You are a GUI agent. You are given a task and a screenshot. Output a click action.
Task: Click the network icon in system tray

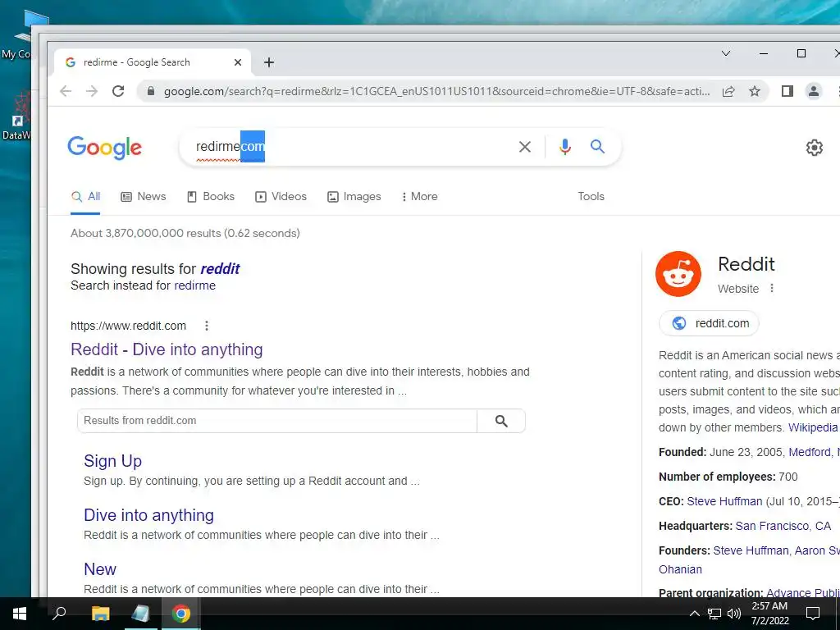(x=714, y=614)
